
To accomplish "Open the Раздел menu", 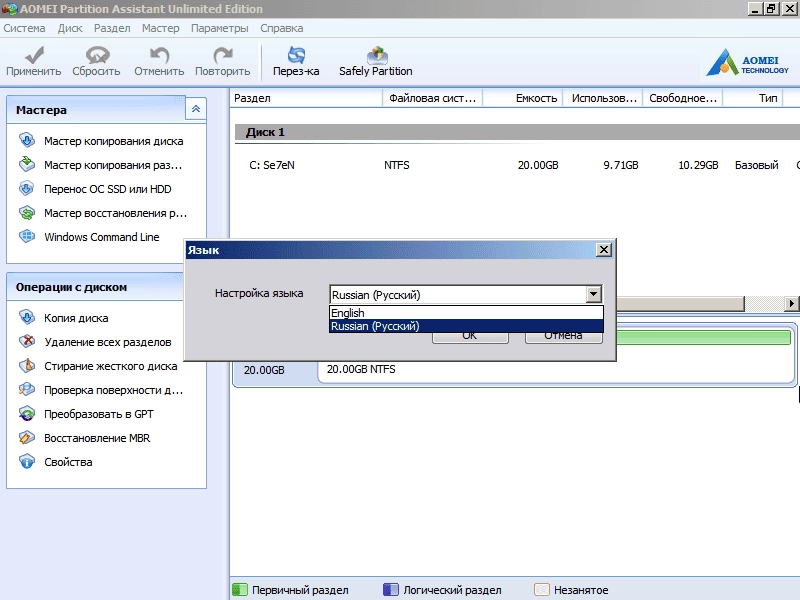I will click(112, 28).
